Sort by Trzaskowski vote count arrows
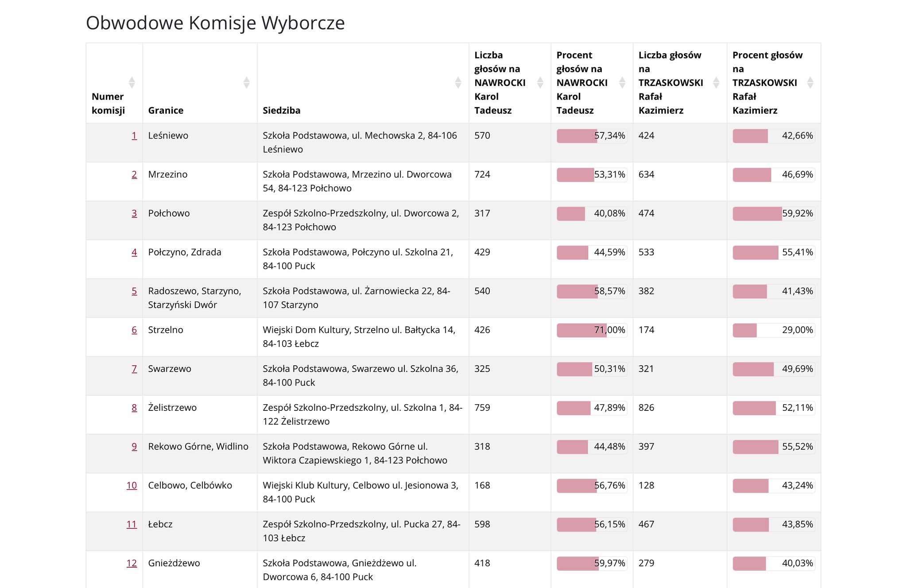The image size is (907, 588). tap(716, 82)
